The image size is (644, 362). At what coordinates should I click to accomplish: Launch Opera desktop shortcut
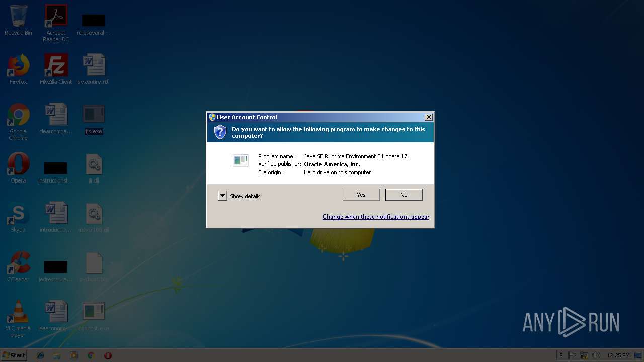tap(18, 168)
